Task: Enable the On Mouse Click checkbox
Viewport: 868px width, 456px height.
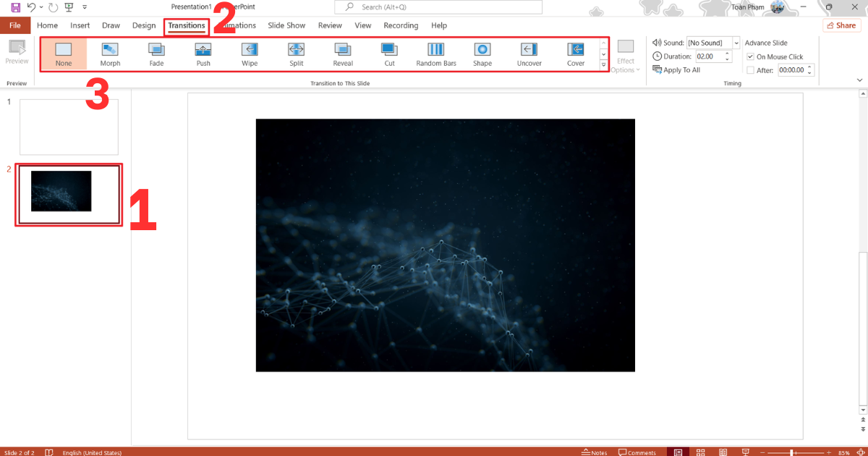Action: (x=750, y=56)
